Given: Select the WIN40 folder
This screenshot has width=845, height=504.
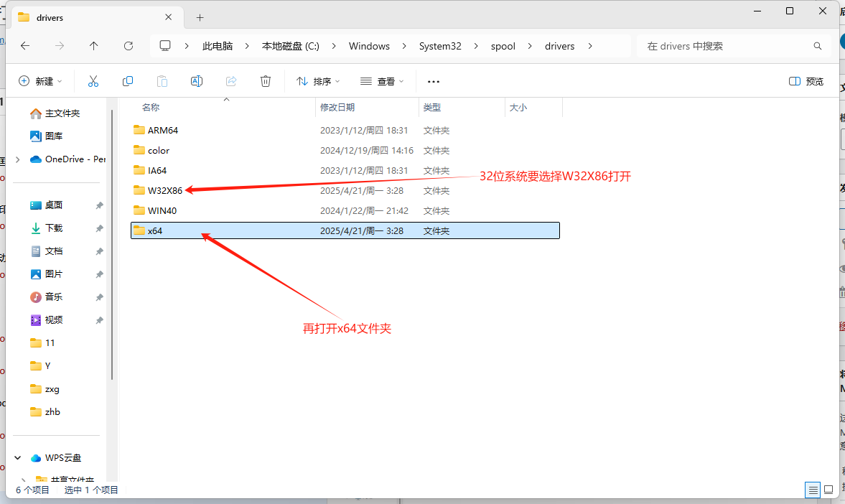Looking at the screenshot, I should (x=345, y=211).
